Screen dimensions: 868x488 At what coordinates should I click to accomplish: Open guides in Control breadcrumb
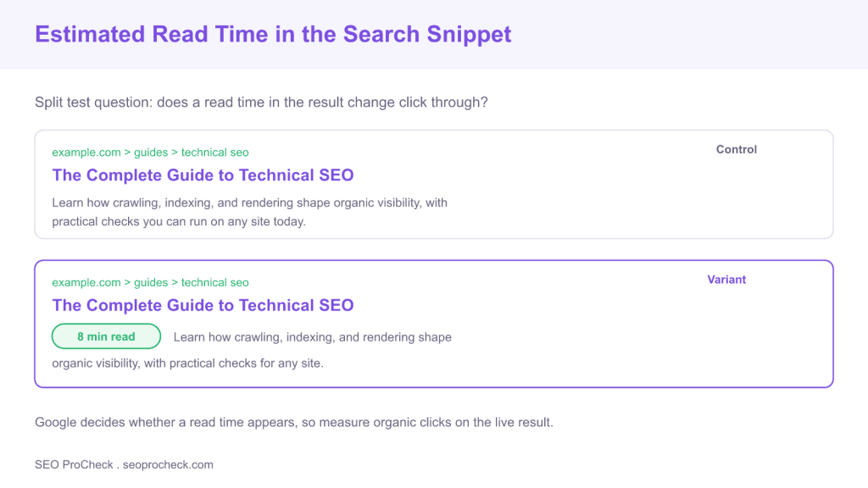[x=151, y=152]
